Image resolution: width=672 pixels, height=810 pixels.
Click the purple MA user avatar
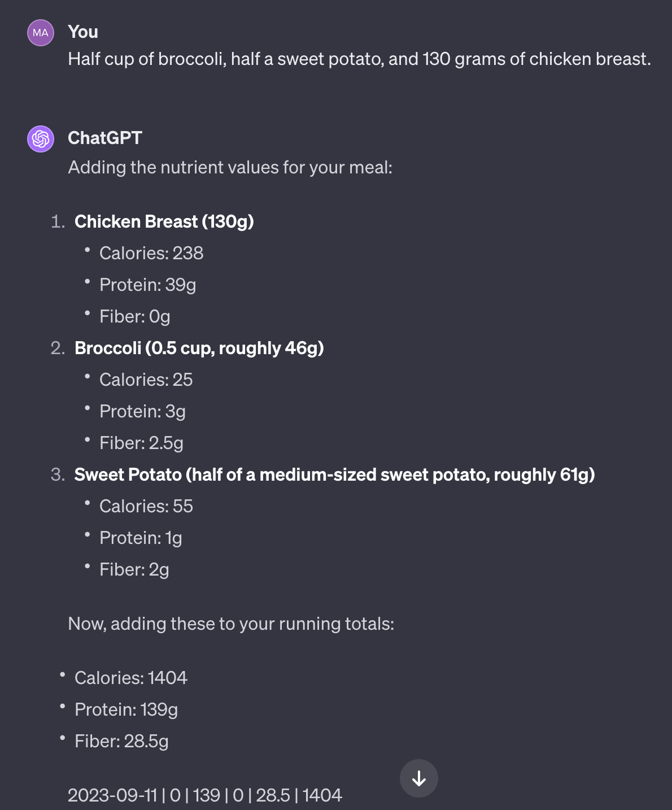coord(41,33)
